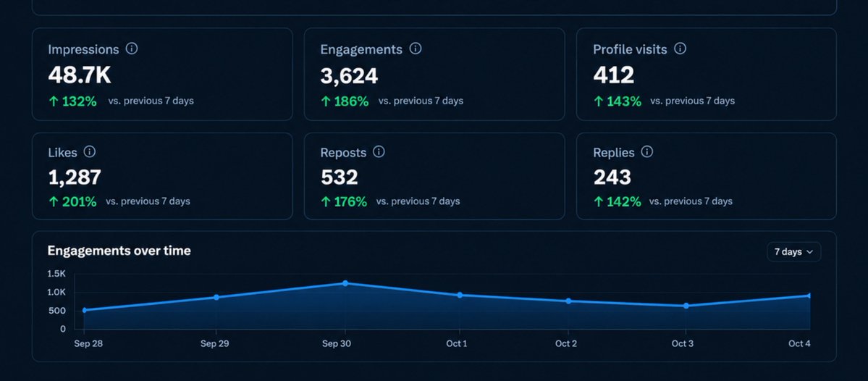The width and height of the screenshot is (868, 381).
Task: Click the 1.0K y-axis label
Action: pos(56,292)
